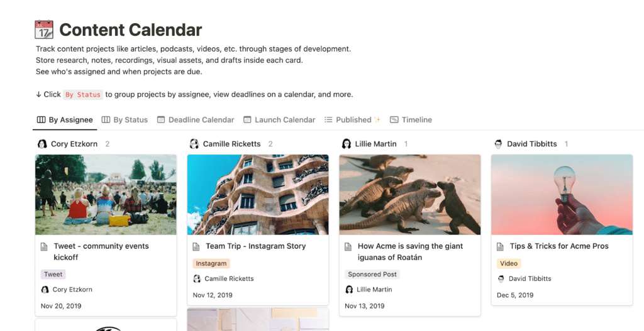Click the Instagram tag on Team Trip card
The height and width of the screenshot is (331, 644).
[x=211, y=264]
